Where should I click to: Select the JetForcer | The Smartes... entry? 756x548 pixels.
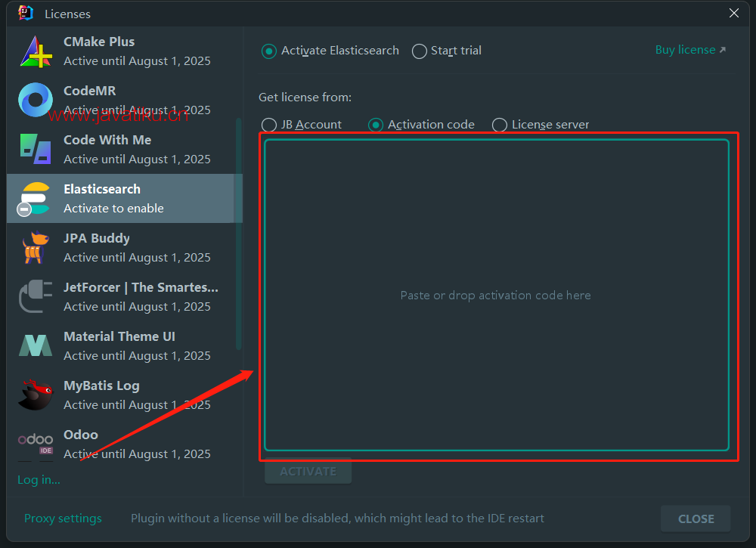(x=125, y=297)
